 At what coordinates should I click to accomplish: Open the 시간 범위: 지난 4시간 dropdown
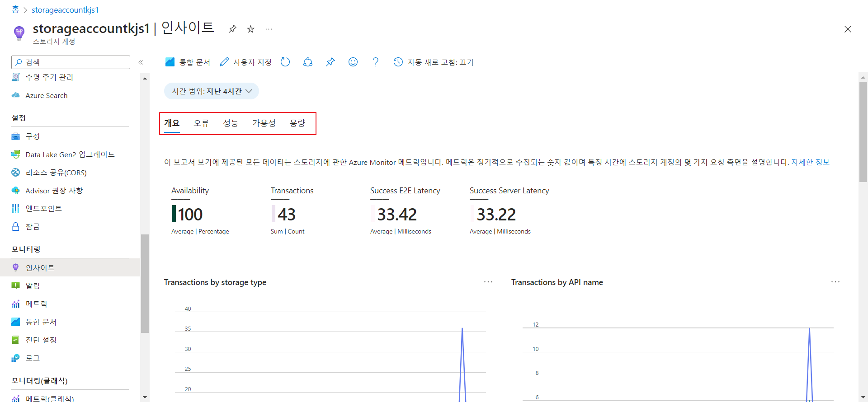212,91
